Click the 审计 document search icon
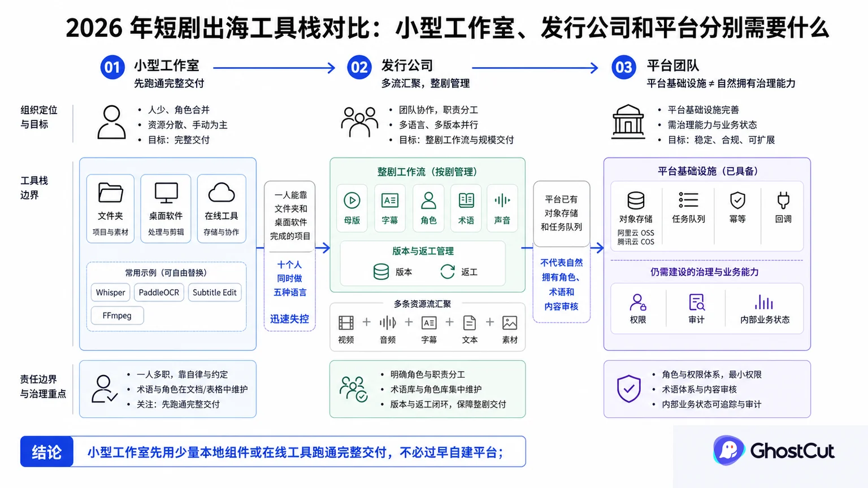This screenshot has height=488, width=868. (x=697, y=302)
